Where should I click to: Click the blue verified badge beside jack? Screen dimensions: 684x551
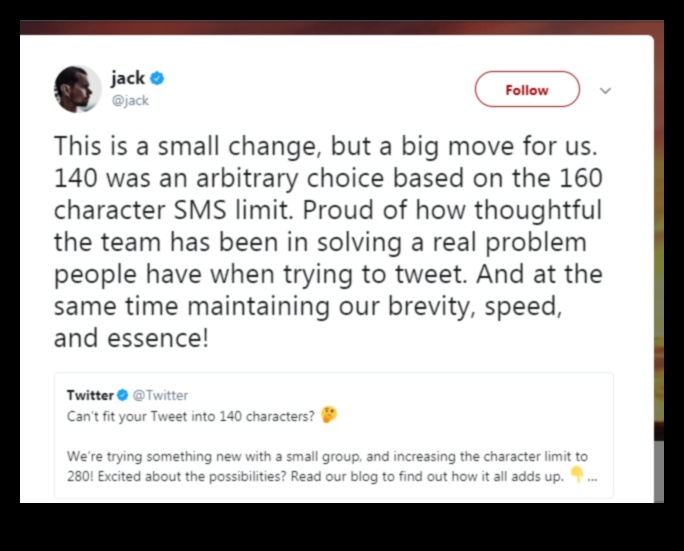point(157,78)
